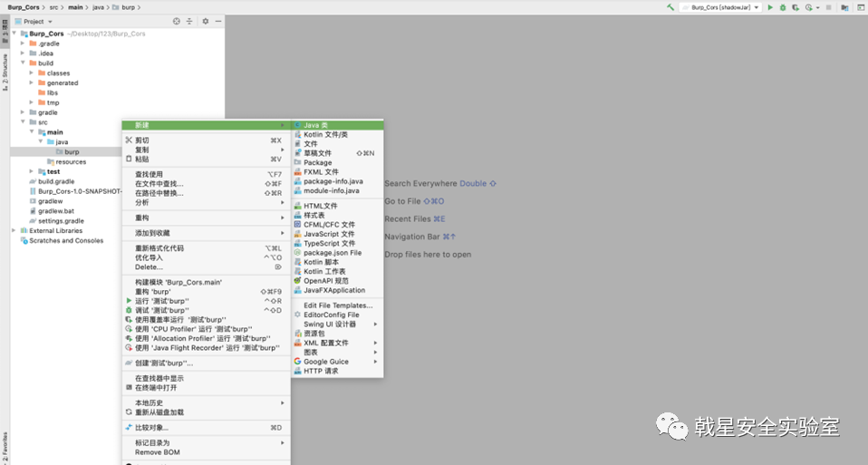Locate opened file with crosshair icon
This screenshot has width=868, height=465.
(x=177, y=21)
